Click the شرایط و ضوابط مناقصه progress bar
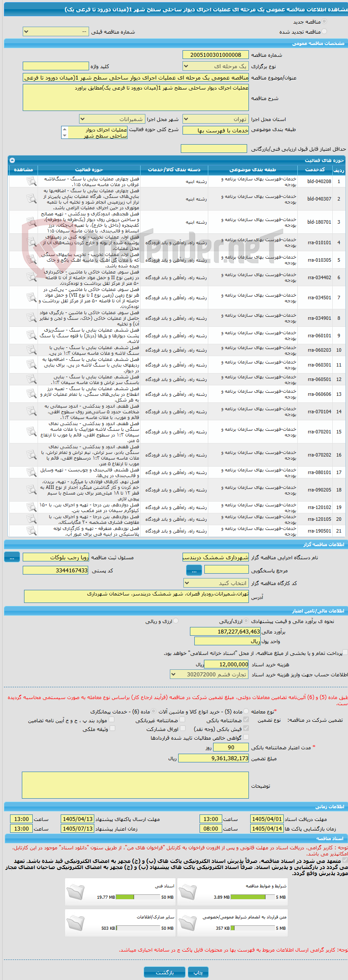Viewport: 348px width, 980px height. [253, 897]
